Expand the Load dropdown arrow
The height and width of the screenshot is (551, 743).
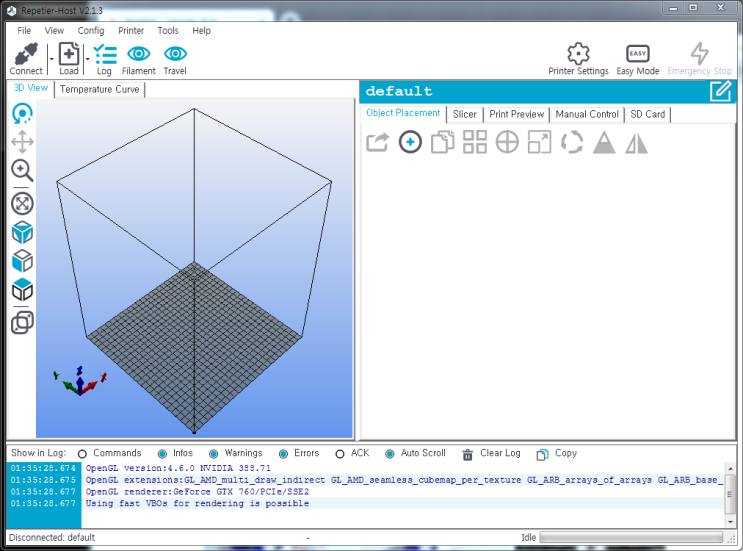(x=88, y=59)
